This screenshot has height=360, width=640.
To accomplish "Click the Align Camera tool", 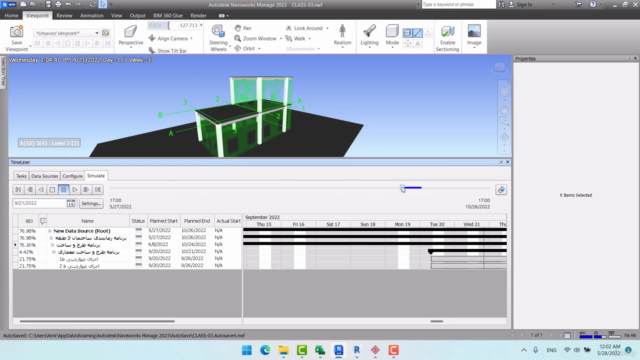I will (168, 38).
